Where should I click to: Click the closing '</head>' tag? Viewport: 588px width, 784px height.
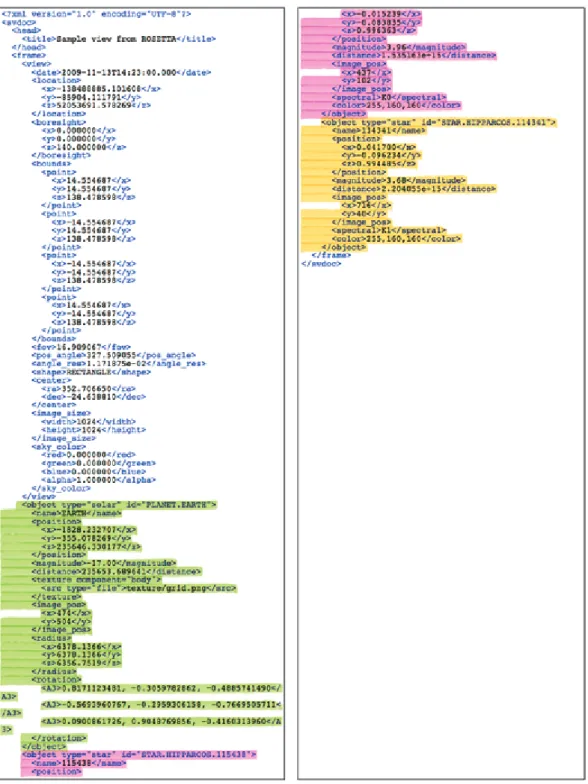[x=28, y=47]
